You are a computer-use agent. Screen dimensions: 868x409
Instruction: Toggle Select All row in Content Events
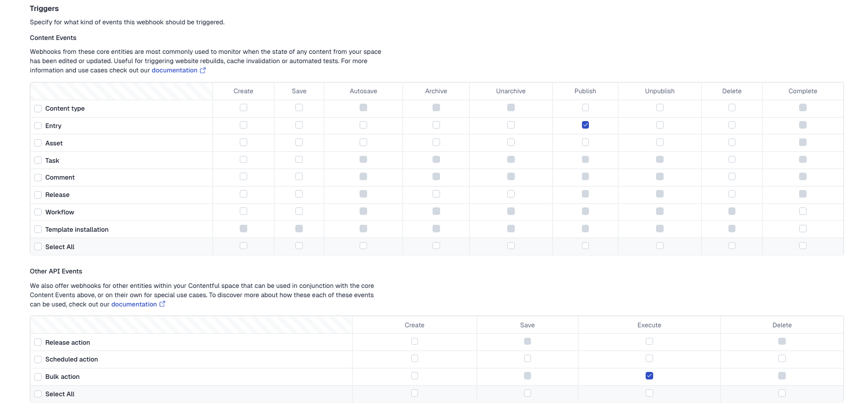point(38,247)
